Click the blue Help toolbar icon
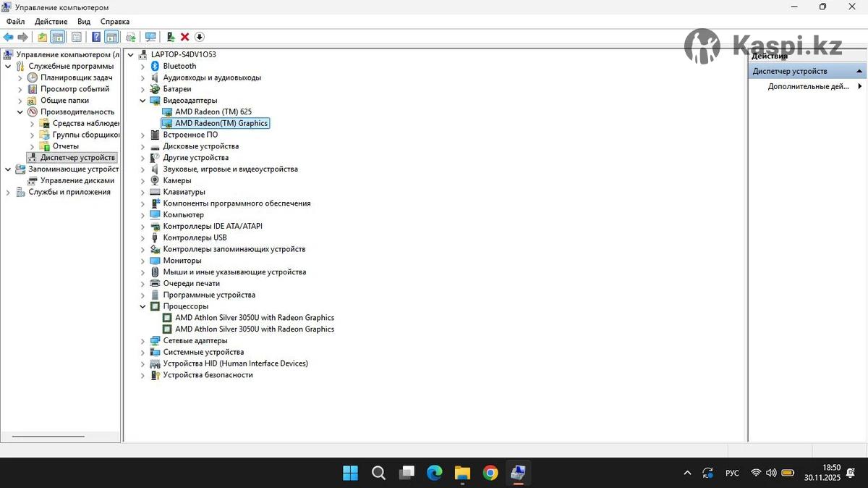Viewport: 868px width, 488px height. tap(95, 37)
